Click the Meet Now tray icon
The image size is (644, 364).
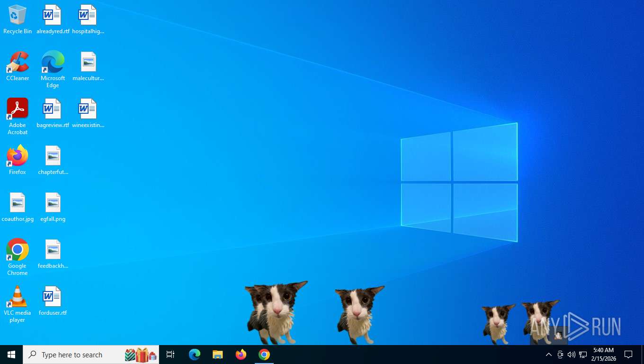560,355
